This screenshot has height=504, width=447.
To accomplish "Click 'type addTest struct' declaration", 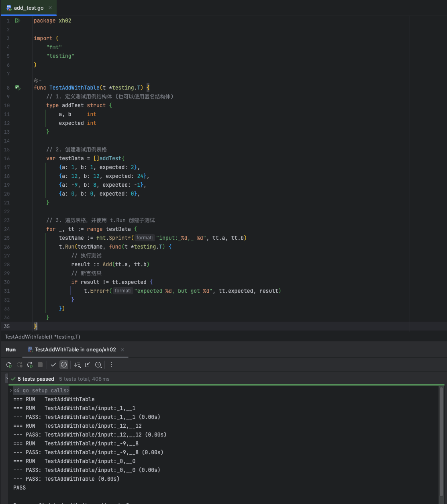I will click(x=79, y=105).
